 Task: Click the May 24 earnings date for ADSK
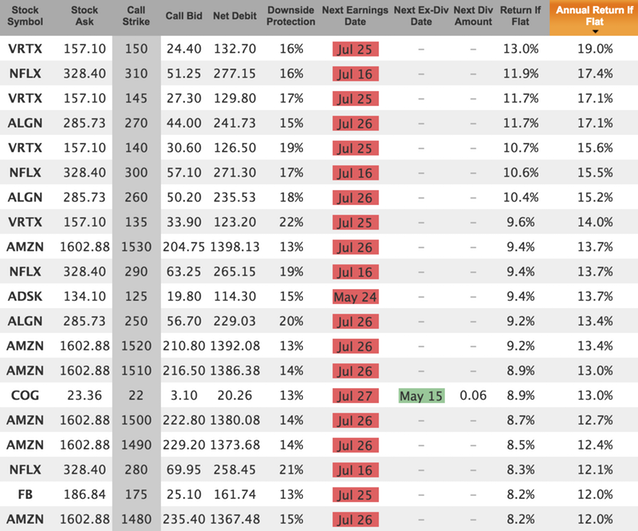355,297
